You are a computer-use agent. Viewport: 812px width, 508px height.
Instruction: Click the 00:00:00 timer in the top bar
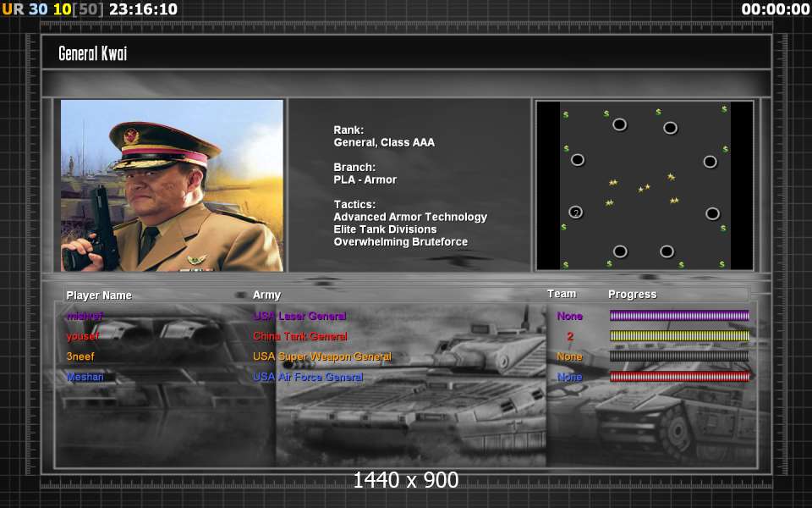[775, 9]
